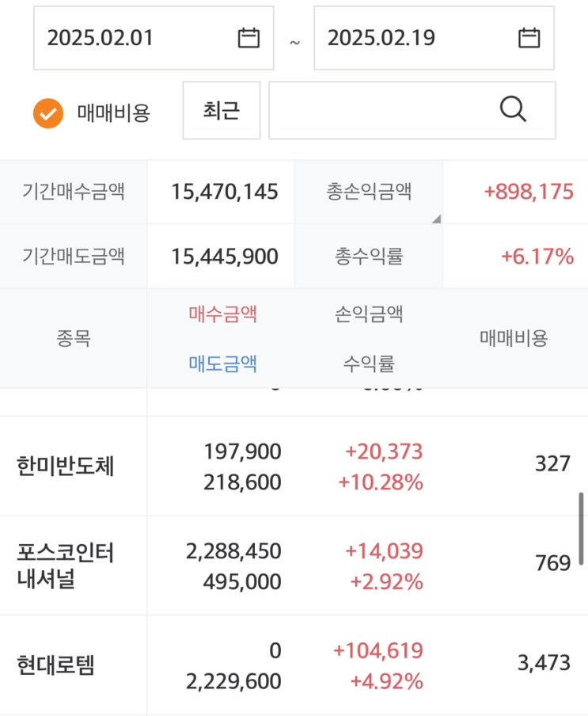Open the 한미반도체 stock row

click(x=66, y=467)
